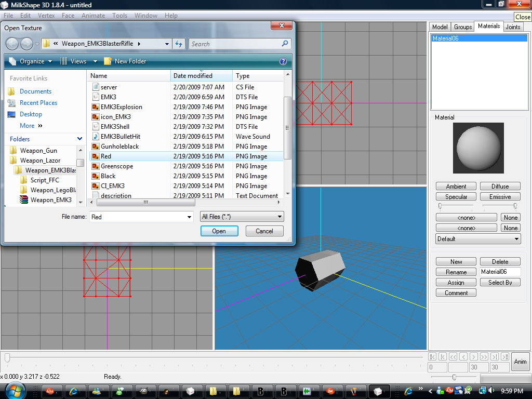Click the Specular color button
Image resolution: width=532 pixels, height=399 pixels.
tap(456, 197)
